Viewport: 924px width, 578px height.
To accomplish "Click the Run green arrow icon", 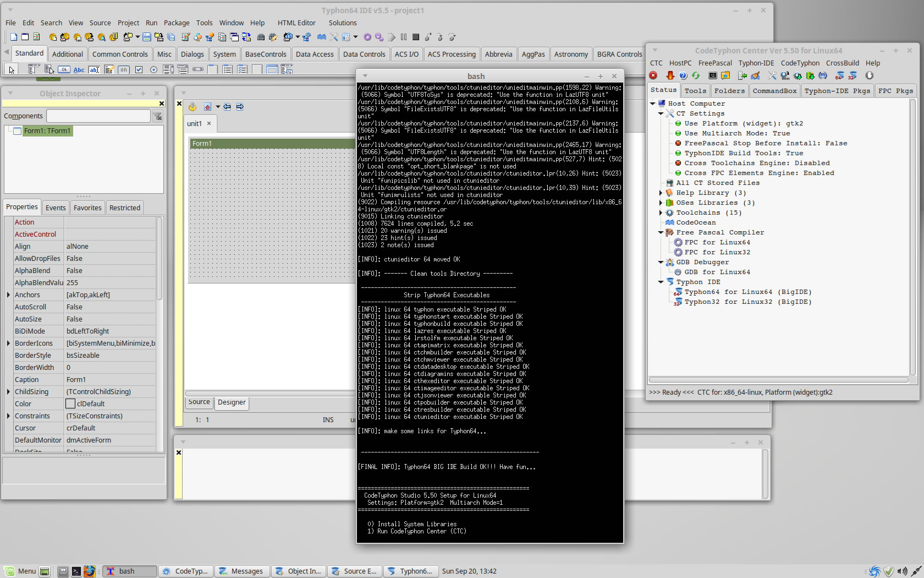I will coord(392,37).
